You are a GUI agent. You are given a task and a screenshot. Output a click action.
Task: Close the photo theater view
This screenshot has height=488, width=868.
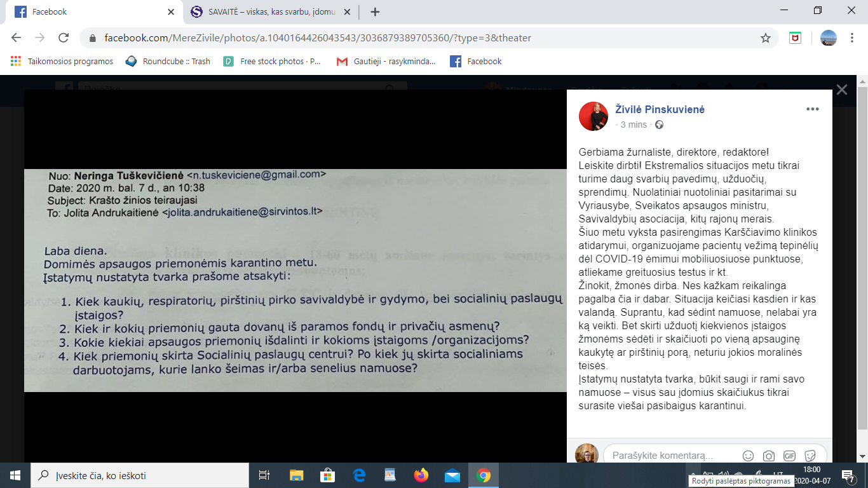841,90
